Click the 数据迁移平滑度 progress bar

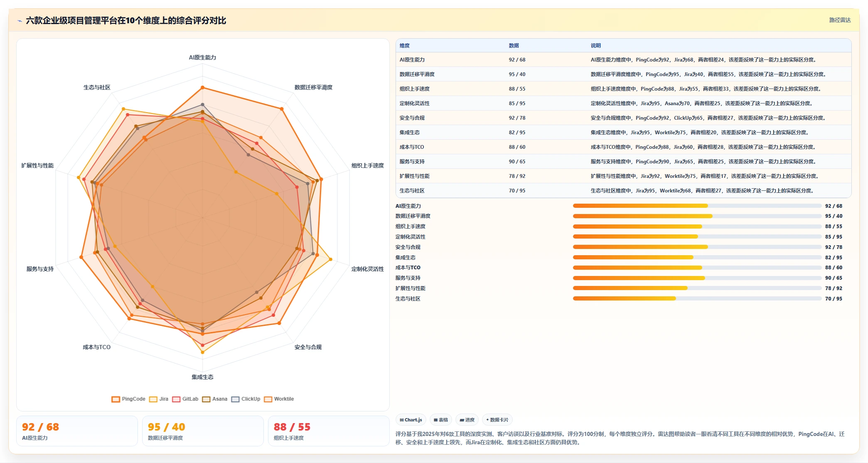(x=697, y=216)
